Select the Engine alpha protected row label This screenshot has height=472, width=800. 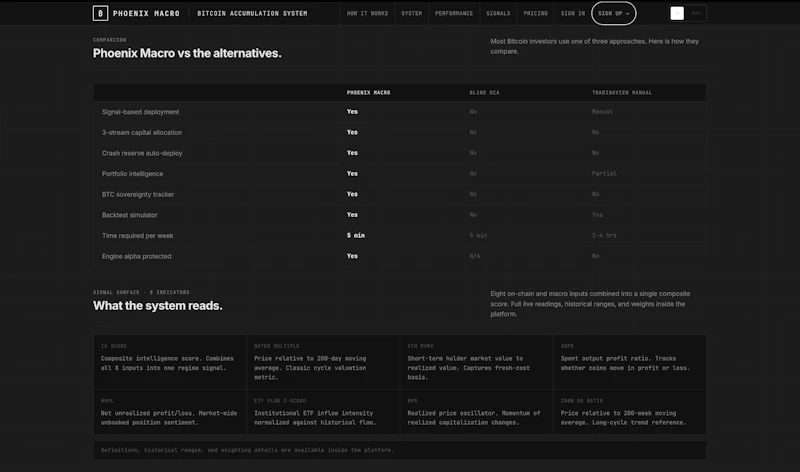(137, 256)
